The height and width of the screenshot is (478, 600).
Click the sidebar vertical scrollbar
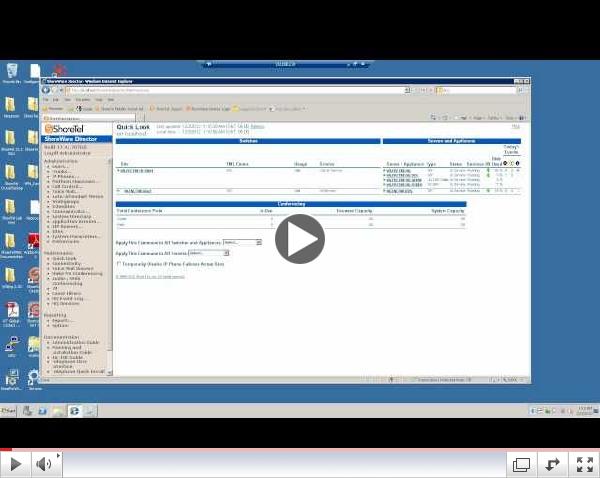click(109, 267)
